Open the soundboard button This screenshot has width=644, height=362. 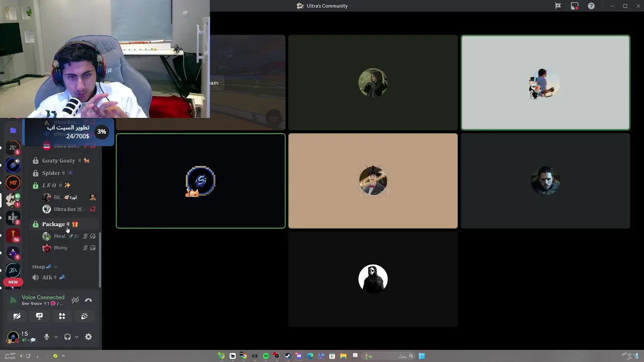85,316
